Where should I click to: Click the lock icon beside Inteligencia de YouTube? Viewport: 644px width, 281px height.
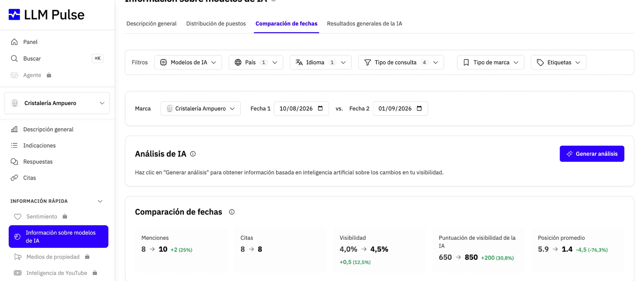[x=95, y=273]
